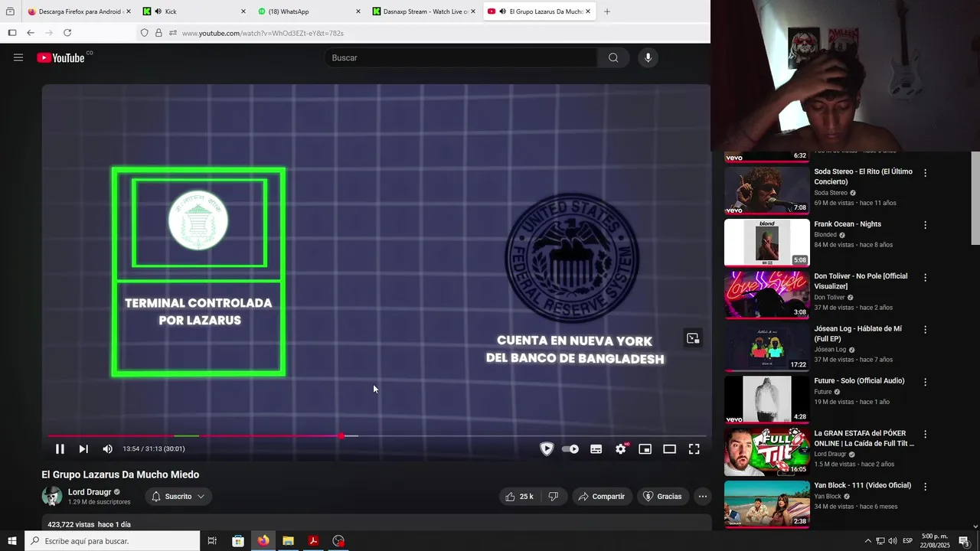Open Task View on the taskbar
Viewport: 980px width, 551px height.
(212, 541)
